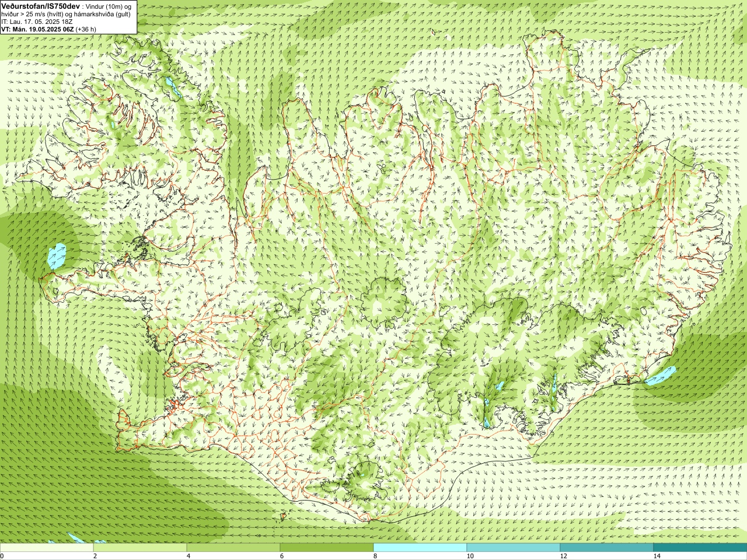Click the green 4–6 m/s legend swatch
Screen dimensions: 747x560
[x=233, y=548]
